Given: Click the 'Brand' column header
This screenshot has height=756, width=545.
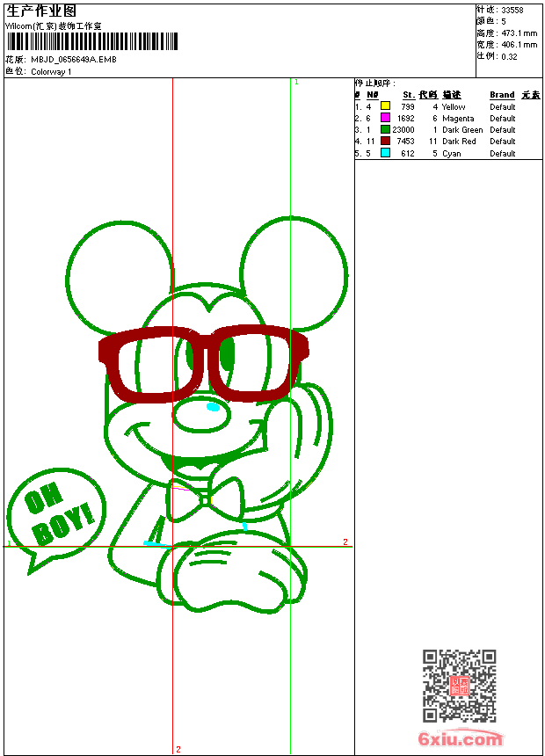Looking at the screenshot, I should (x=502, y=95).
